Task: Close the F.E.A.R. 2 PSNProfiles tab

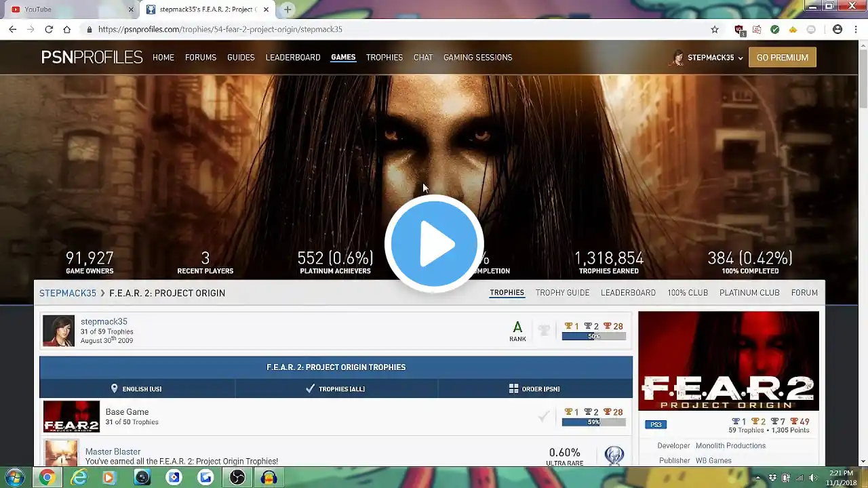Action: point(267,9)
